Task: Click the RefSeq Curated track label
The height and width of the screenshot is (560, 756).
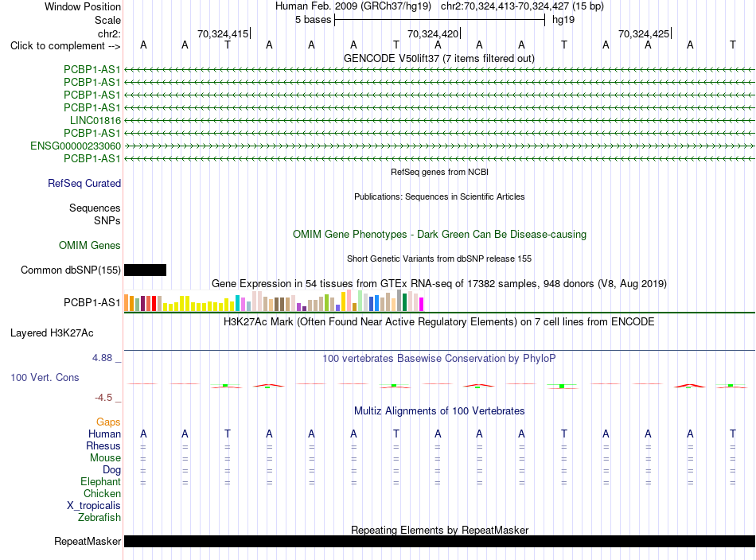Action: pos(84,183)
